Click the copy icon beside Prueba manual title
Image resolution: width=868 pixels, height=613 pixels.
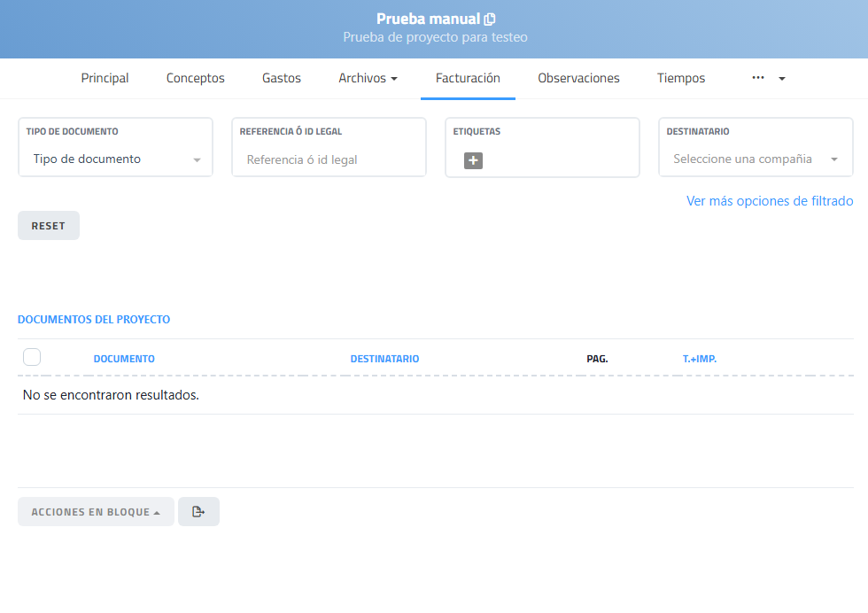coord(490,19)
